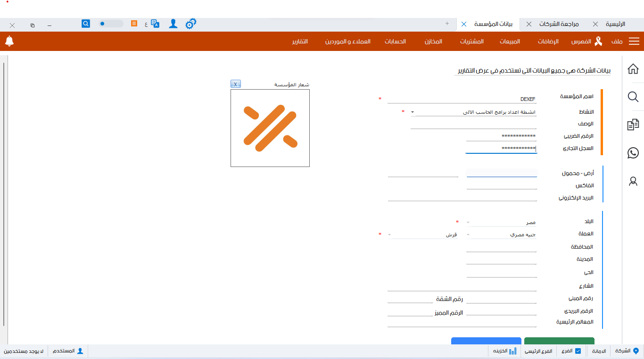The width and height of the screenshot is (644, 359).
Task: Remove the organization logo with X button
Action: pyautogui.click(x=236, y=84)
